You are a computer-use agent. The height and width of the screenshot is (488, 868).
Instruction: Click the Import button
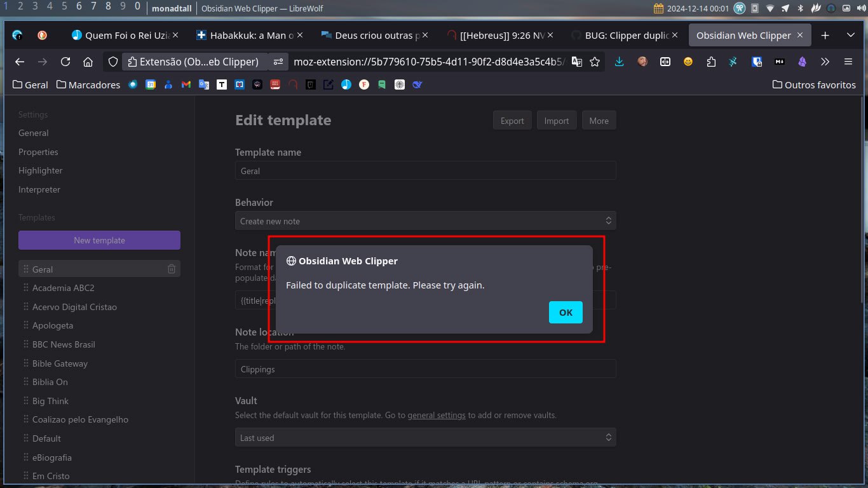click(x=557, y=121)
